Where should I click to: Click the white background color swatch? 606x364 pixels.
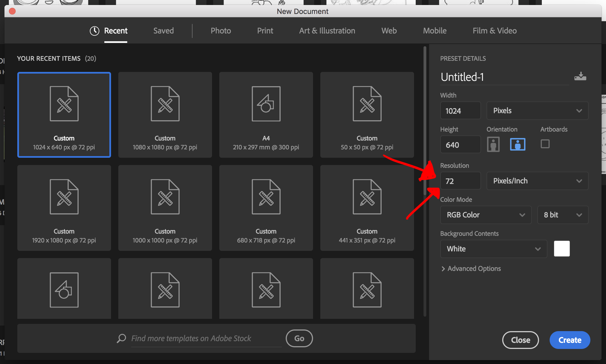562,249
